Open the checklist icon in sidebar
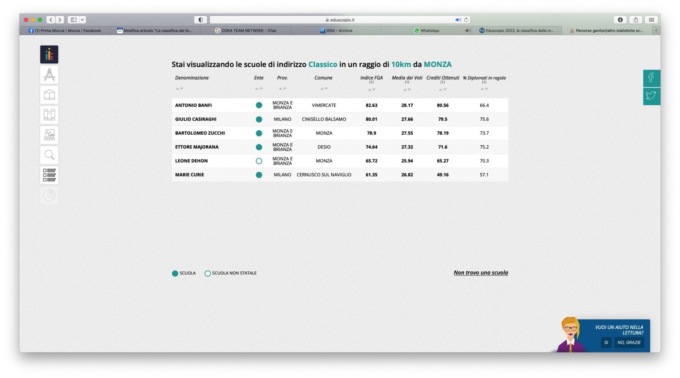Image resolution: width=680 pixels, height=378 pixels. [49, 175]
